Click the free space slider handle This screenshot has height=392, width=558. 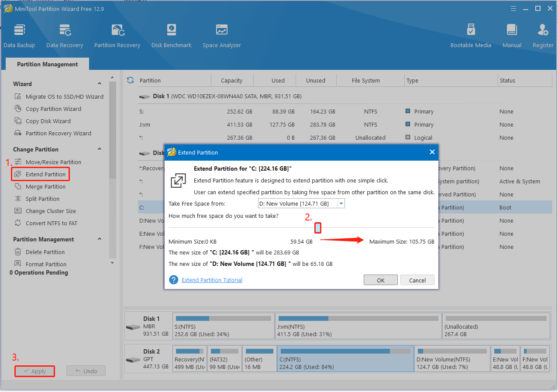318,227
